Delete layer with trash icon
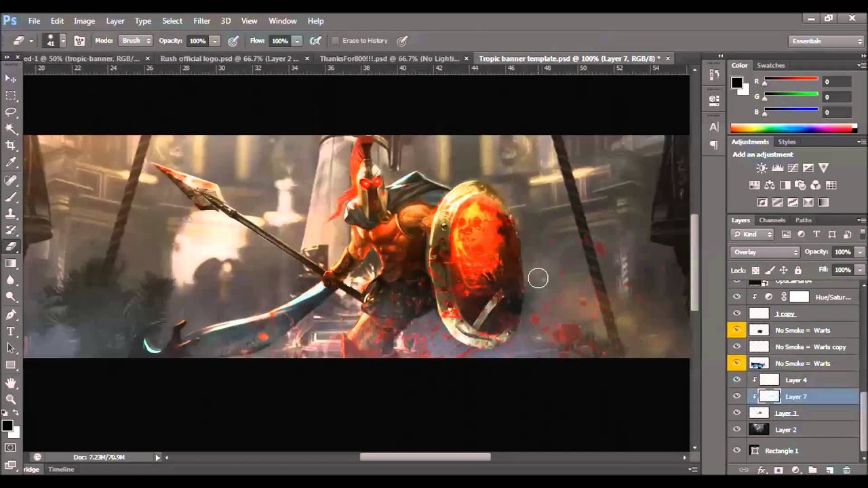Image resolution: width=868 pixels, height=488 pixels. point(846,470)
